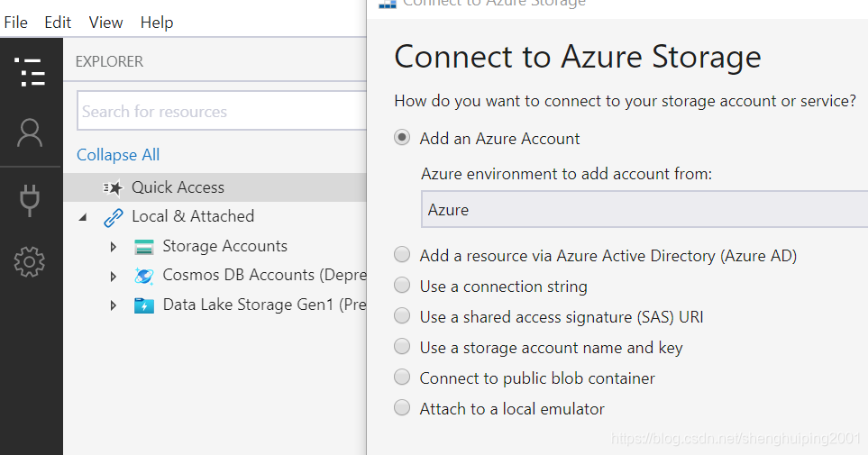
Task: Open the Azure environment dropdown
Action: point(644,209)
